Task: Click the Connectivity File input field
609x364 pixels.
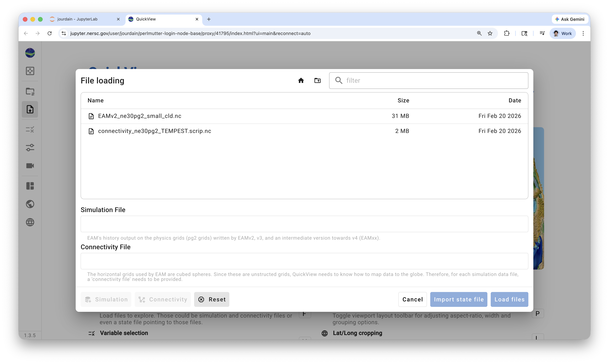Action: [304, 261]
